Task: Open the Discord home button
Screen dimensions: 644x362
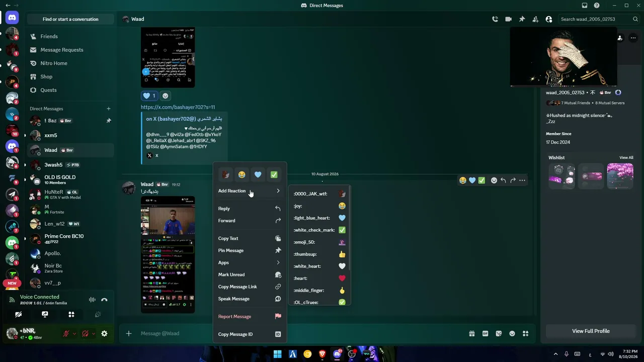Action: click(x=12, y=18)
